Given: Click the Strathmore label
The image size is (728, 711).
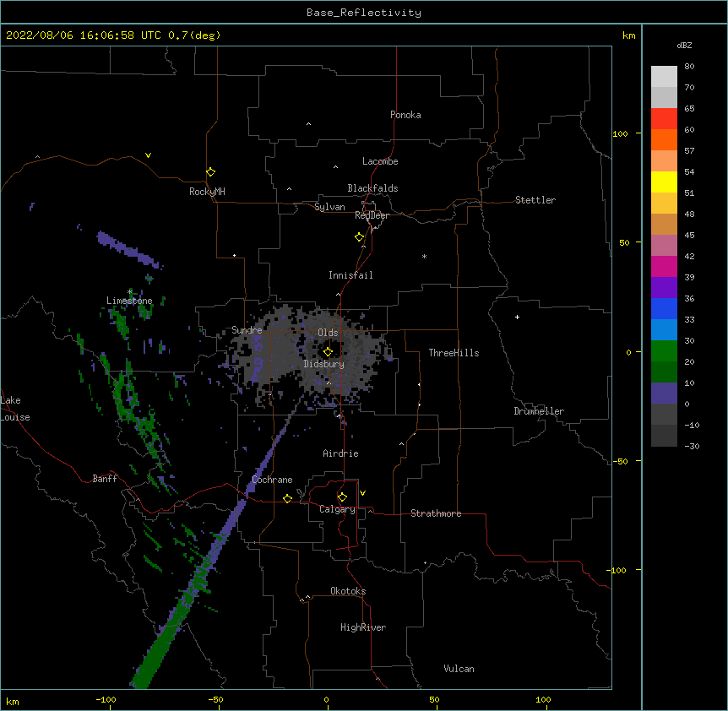Looking at the screenshot, I should pyautogui.click(x=436, y=513).
